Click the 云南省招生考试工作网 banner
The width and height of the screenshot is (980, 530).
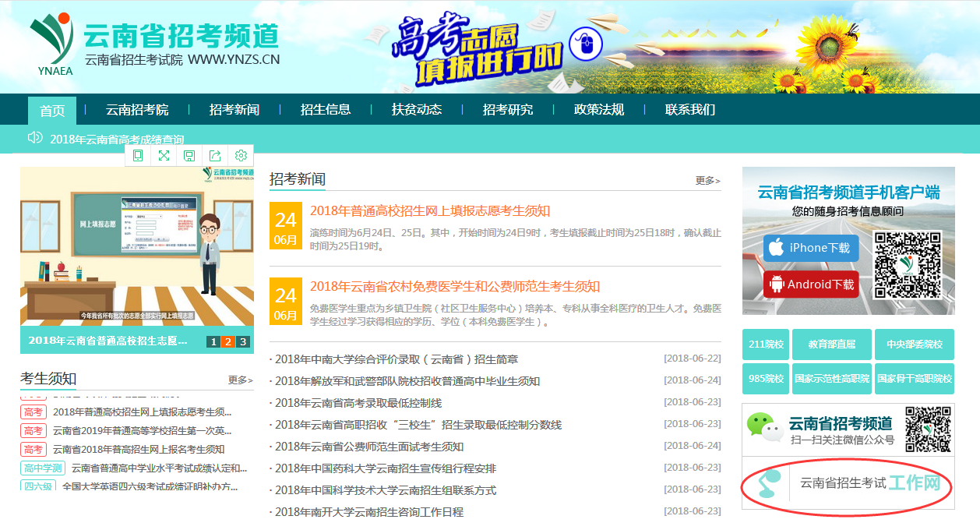click(x=848, y=483)
